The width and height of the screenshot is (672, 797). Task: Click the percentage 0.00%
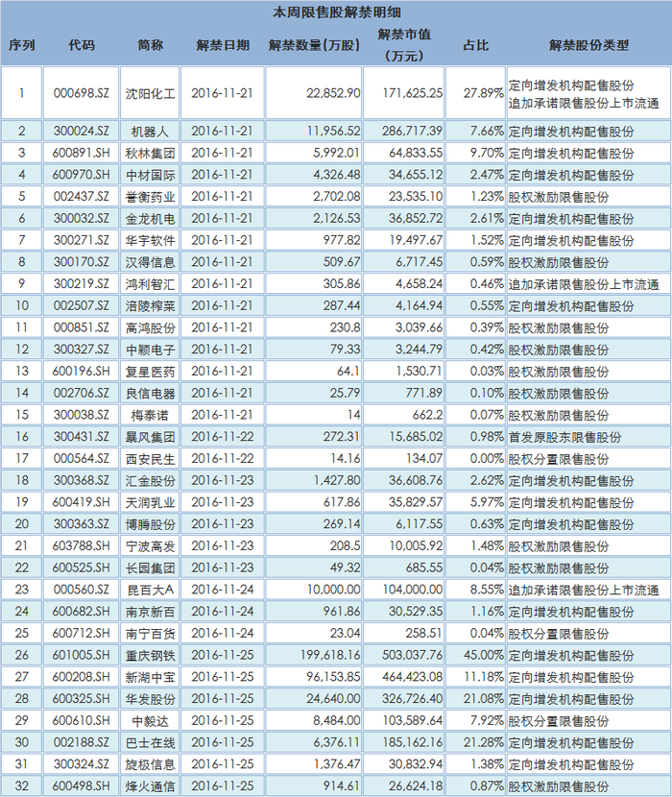coord(487,459)
